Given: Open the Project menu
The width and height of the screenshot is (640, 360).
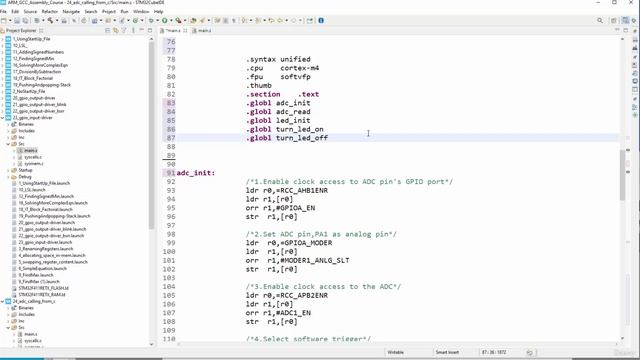Looking at the screenshot, I should tap(109, 11).
